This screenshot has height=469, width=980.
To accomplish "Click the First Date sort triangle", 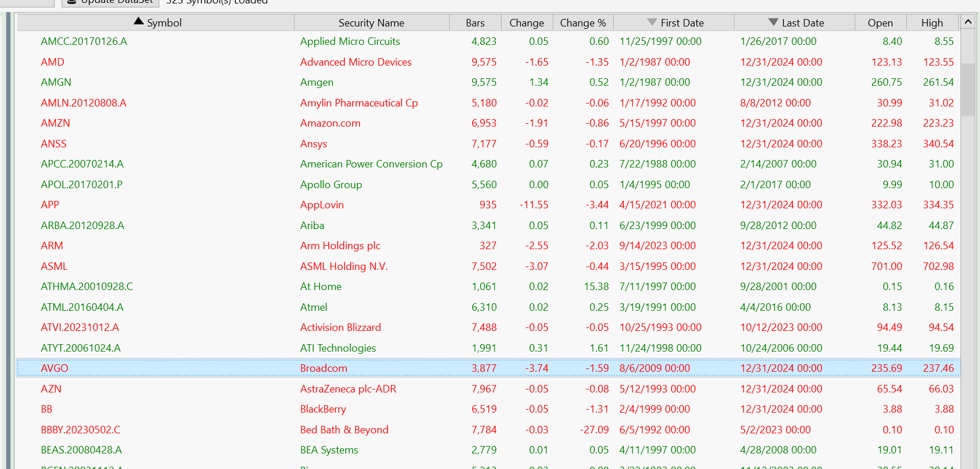I will coord(652,22).
